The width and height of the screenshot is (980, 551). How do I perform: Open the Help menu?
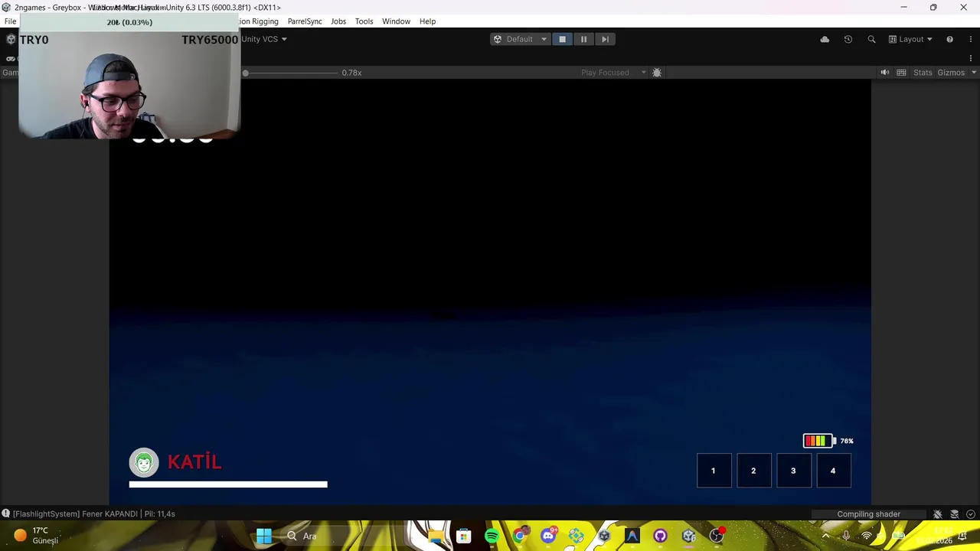[427, 21]
